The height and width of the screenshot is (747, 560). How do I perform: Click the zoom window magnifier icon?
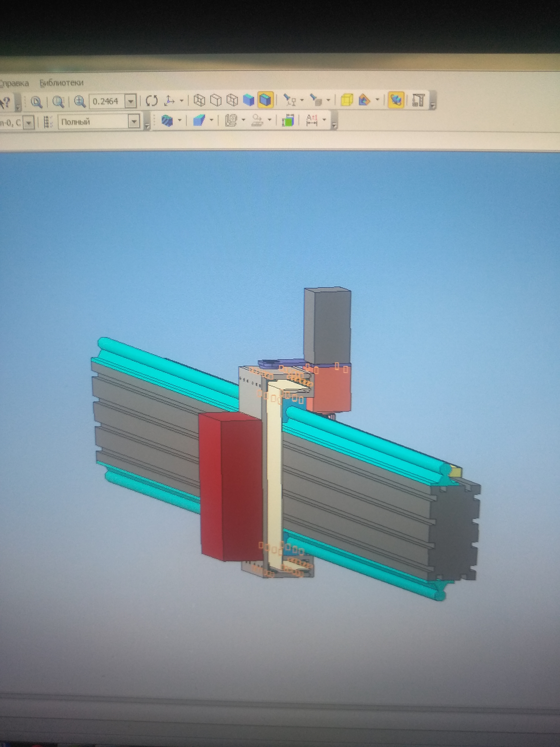tap(36, 101)
